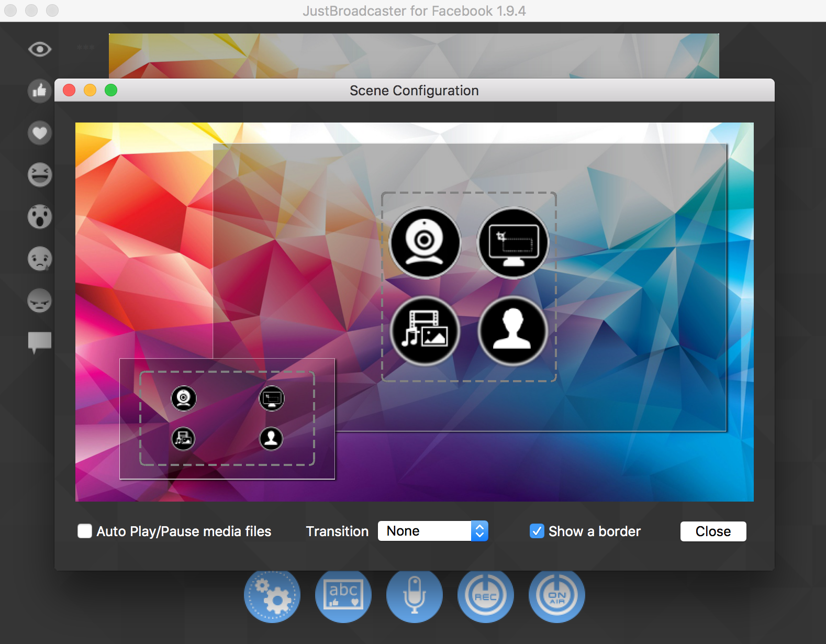Click the Close button in Scene Configuration
The image size is (826, 644).
(713, 531)
